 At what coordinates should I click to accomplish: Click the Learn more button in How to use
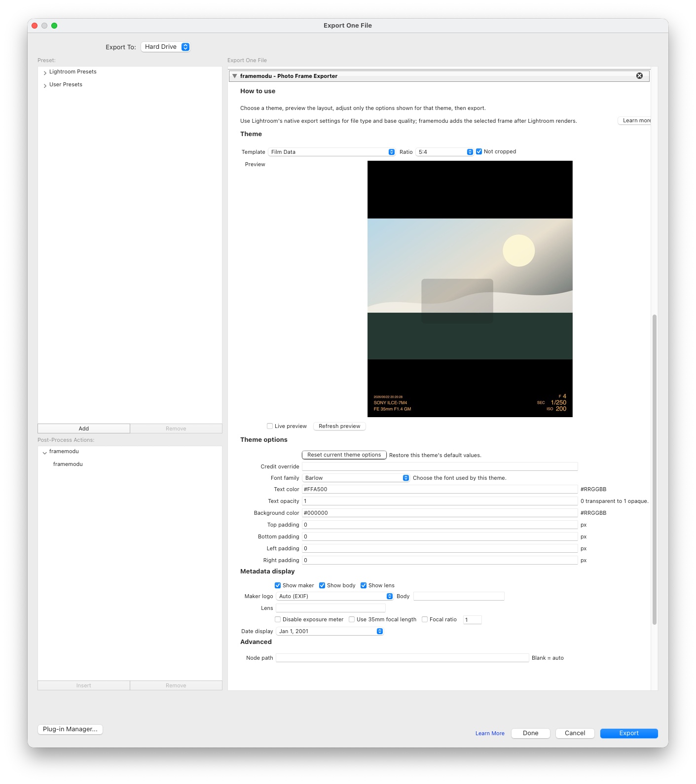pyautogui.click(x=635, y=120)
